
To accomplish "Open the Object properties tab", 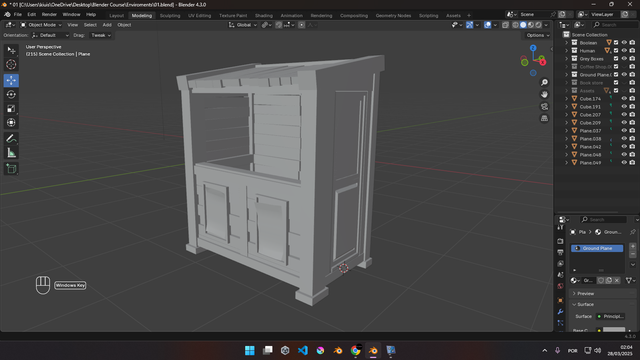I will click(560, 300).
